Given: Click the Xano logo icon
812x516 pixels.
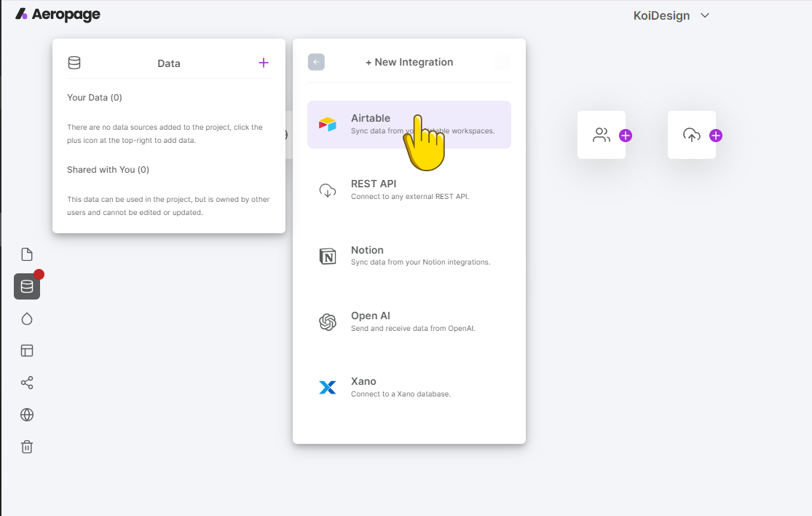Looking at the screenshot, I should (328, 388).
